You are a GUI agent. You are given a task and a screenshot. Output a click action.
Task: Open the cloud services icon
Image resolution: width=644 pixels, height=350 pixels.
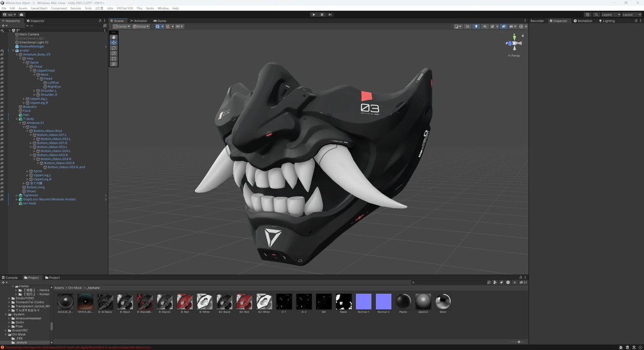[x=21, y=14]
